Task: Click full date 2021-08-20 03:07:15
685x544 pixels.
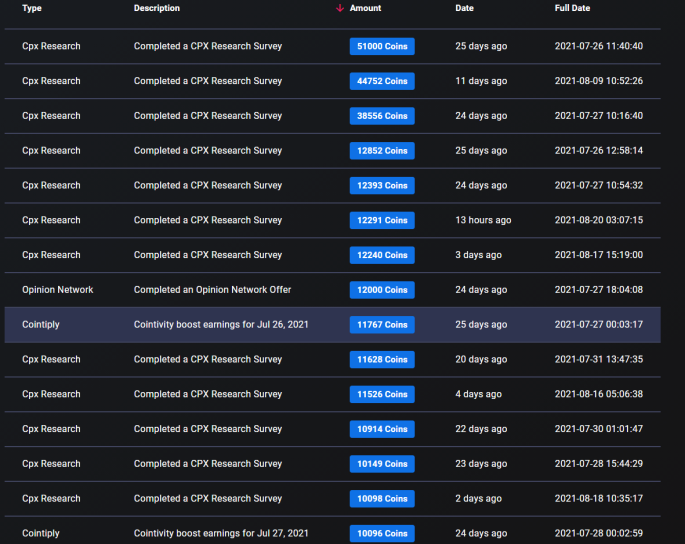Action: pos(599,220)
